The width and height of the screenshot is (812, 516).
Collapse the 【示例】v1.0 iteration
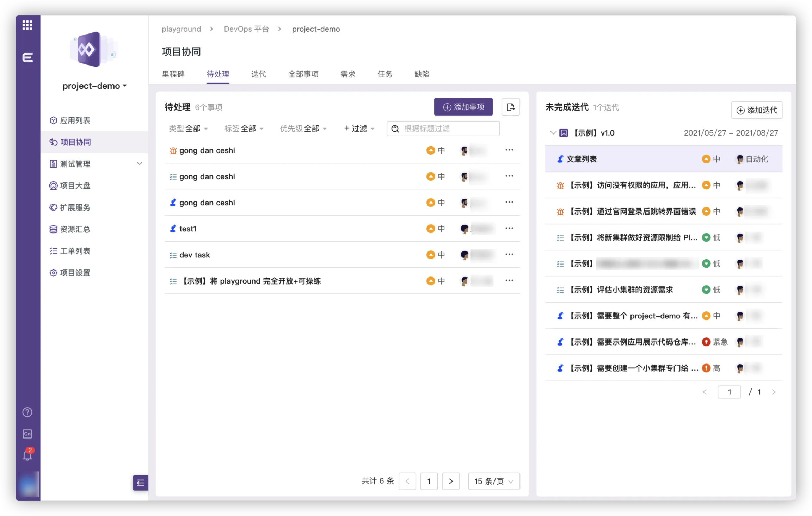point(553,133)
